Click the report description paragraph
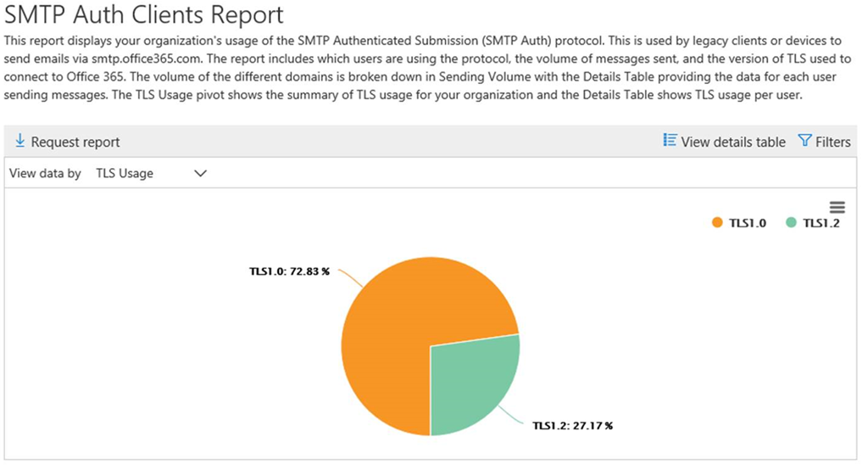 [x=428, y=68]
